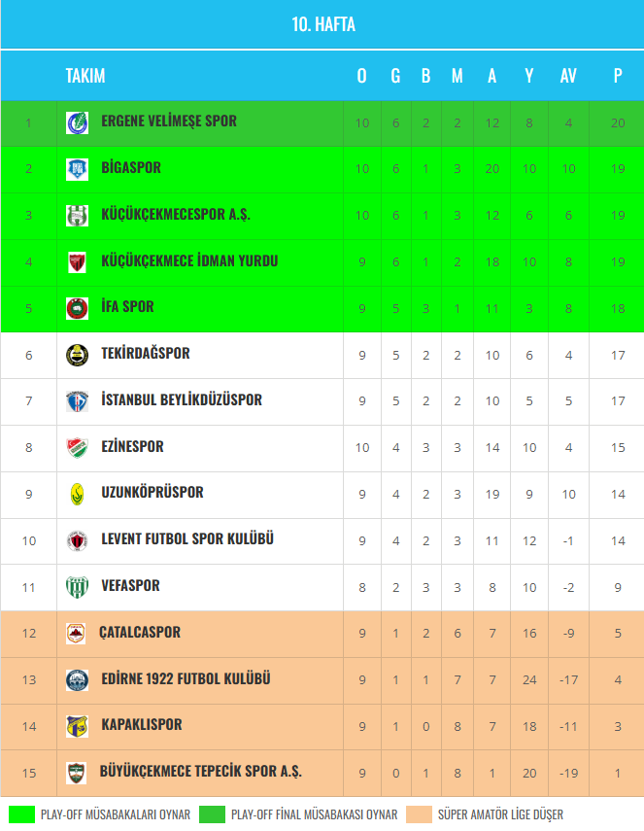This screenshot has height=831, width=644.
Task: Click the TAKIM column header
Action: (x=85, y=76)
